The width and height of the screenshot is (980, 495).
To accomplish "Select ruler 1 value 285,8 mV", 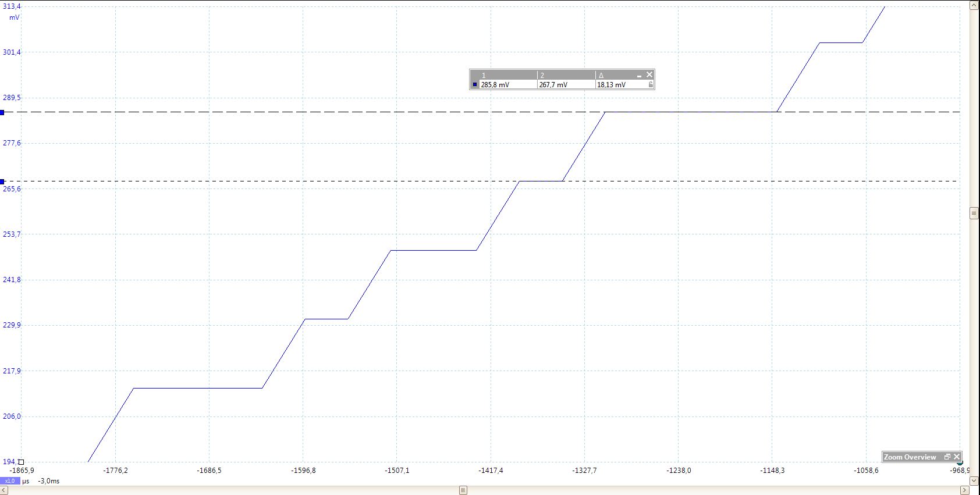I will pos(495,85).
